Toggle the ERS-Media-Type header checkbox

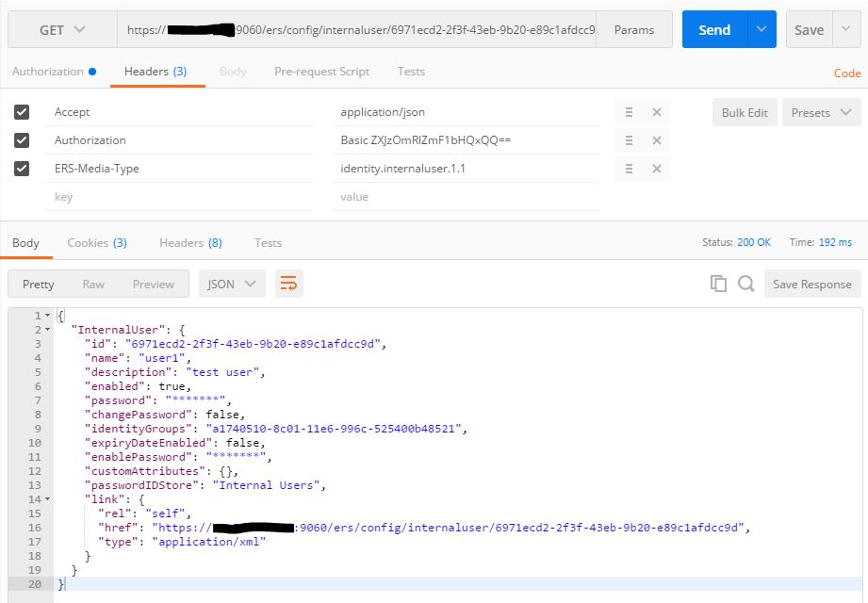(23, 169)
